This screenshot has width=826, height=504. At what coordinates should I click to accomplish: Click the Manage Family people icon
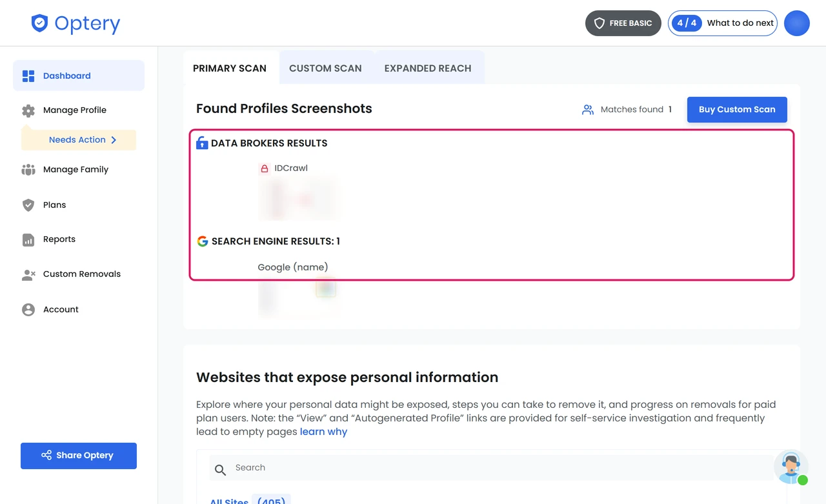click(28, 170)
